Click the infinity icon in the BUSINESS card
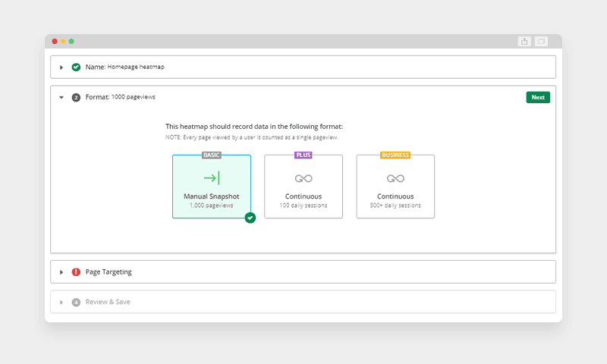Viewport: 607px width, 364px height. click(395, 178)
